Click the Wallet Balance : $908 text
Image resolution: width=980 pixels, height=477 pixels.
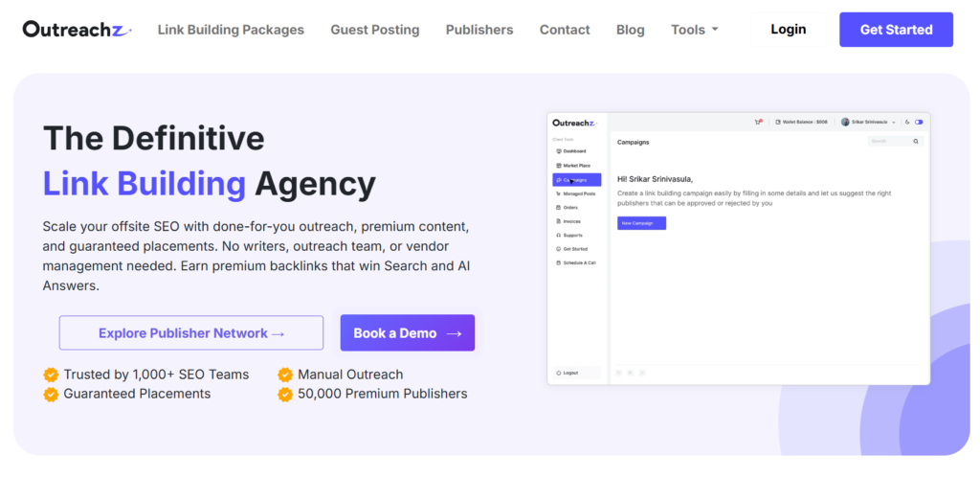click(805, 122)
